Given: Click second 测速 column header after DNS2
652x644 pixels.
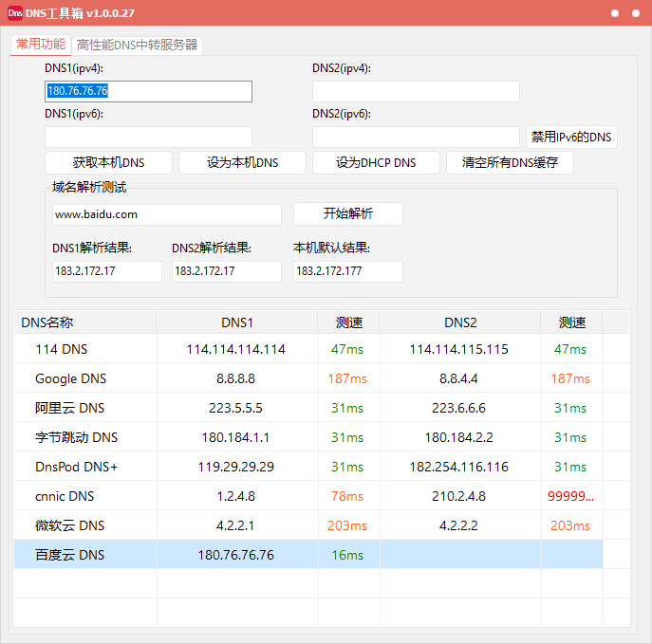Looking at the screenshot, I should point(571,322).
